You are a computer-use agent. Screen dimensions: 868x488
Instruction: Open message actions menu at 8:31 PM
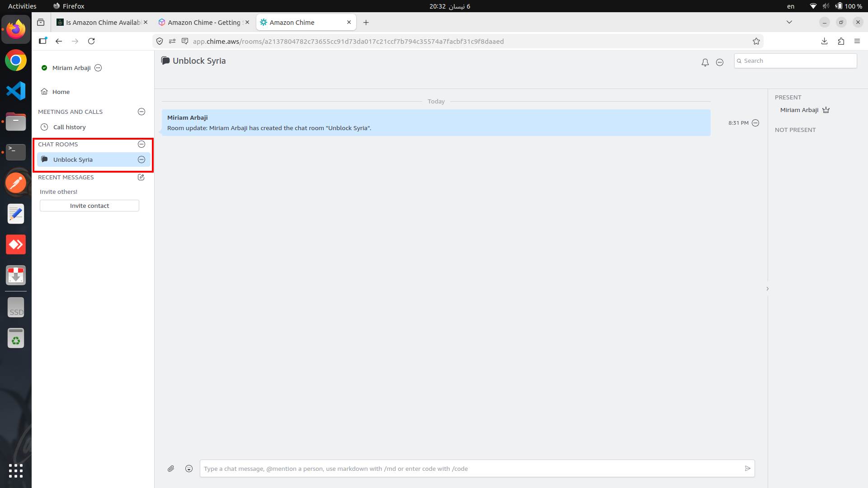[x=755, y=123]
